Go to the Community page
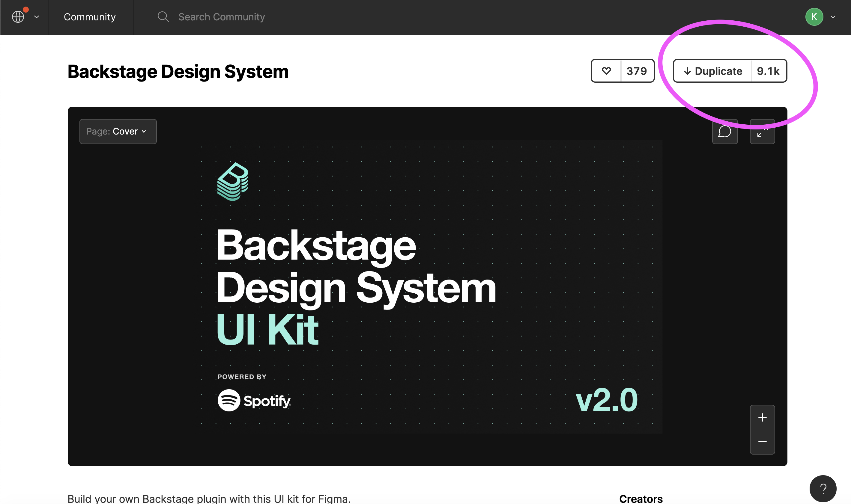The height and width of the screenshot is (504, 851). tap(90, 17)
